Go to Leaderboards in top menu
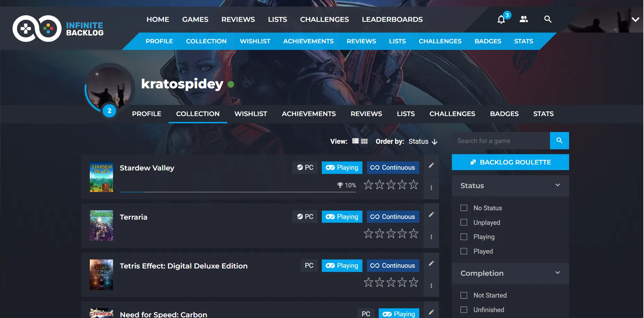Screen dimensions: 644x318 [x=392, y=19]
